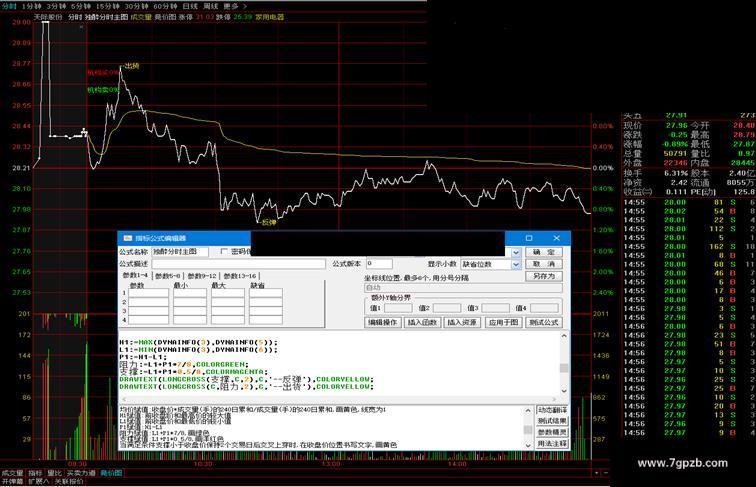756x487 pixels.
Task: Click the 出货 marker on price chart
Action: 131,66
